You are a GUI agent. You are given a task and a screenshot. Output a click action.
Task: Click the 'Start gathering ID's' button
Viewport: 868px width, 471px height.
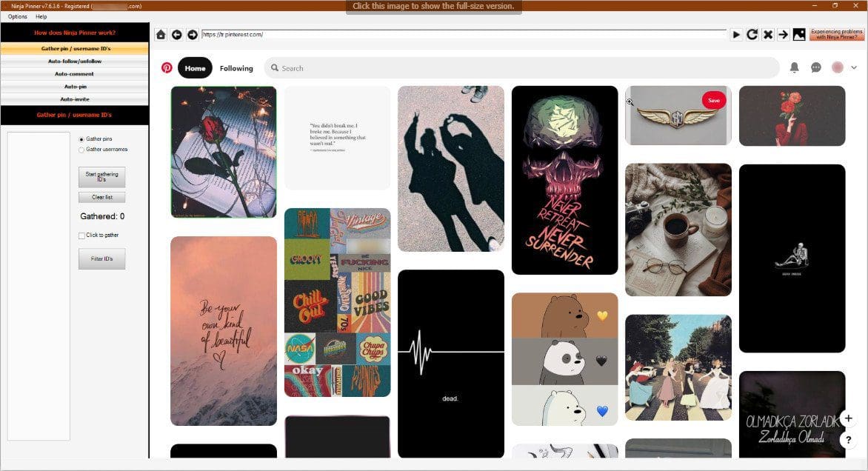click(x=101, y=176)
